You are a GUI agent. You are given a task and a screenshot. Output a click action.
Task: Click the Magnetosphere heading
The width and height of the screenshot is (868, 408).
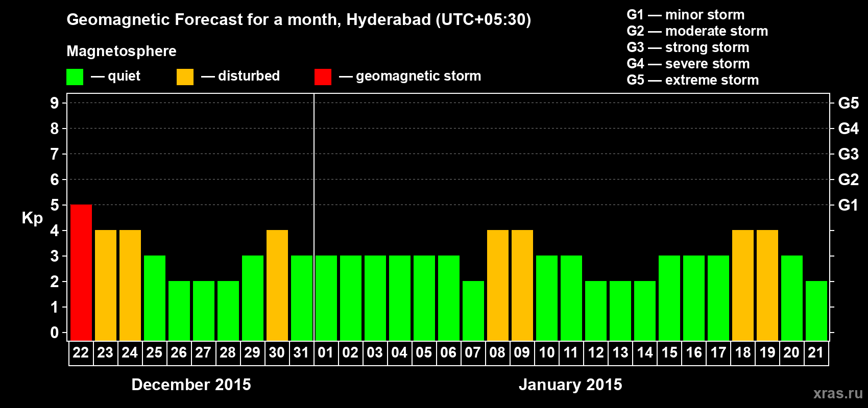(122, 52)
